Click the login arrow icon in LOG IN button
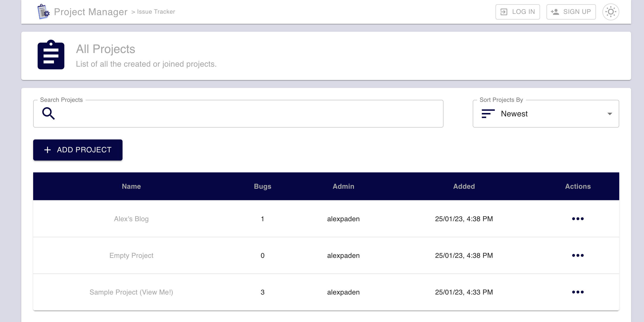The image size is (644, 322). (x=504, y=12)
